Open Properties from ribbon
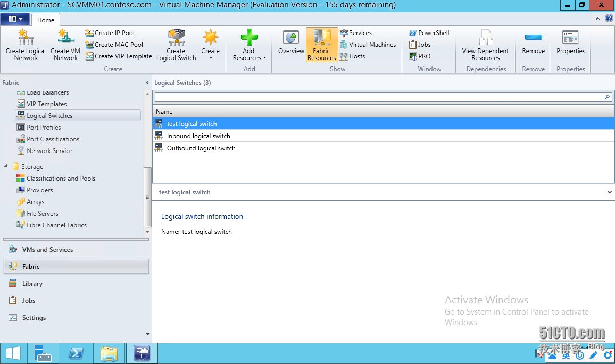 571,43
